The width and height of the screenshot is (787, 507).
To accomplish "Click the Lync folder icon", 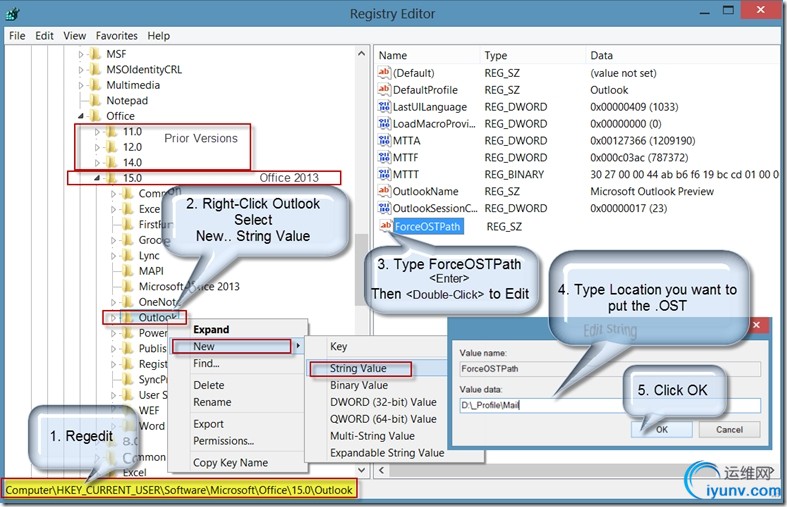I will coord(128,256).
